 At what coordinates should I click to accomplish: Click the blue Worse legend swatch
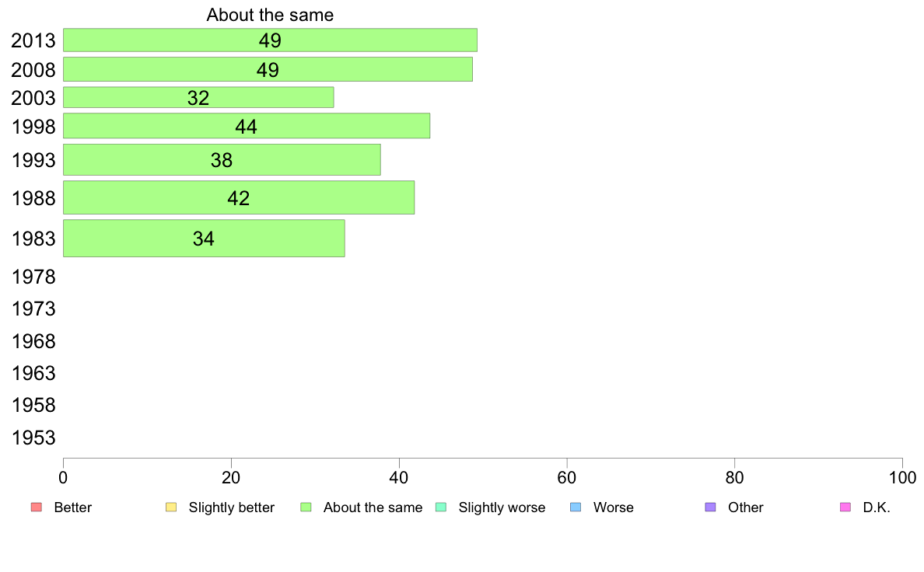576,507
